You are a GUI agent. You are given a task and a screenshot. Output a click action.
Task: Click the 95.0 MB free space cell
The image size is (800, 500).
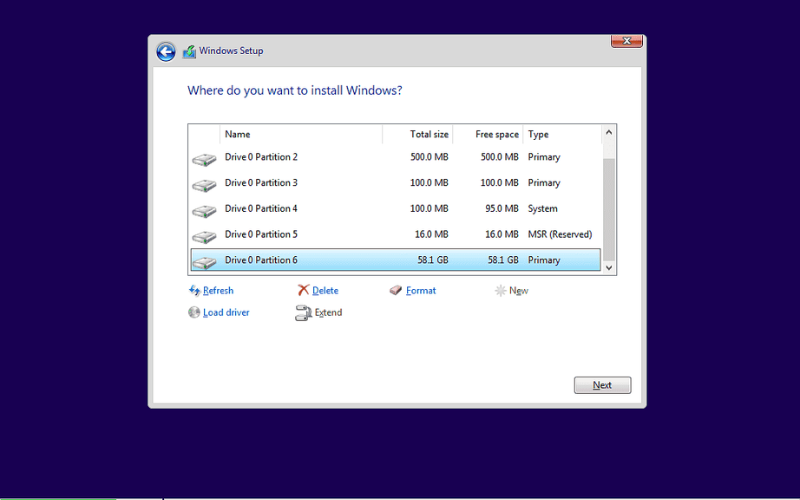pyautogui.click(x=502, y=209)
